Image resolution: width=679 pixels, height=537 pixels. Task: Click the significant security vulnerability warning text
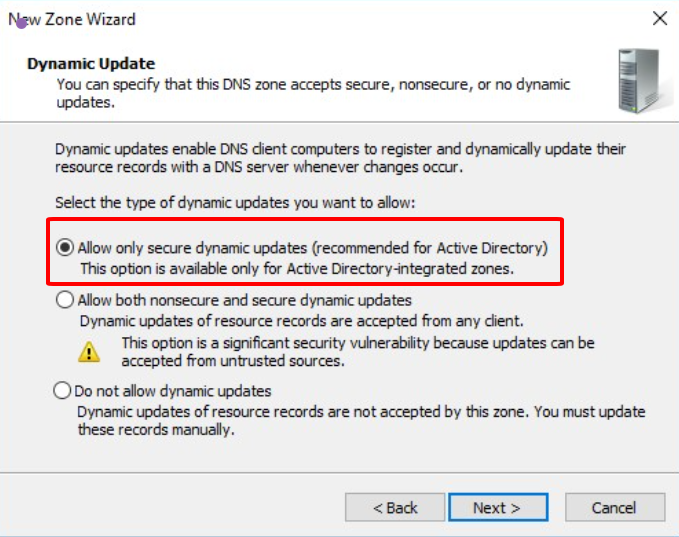pyautogui.click(x=358, y=352)
